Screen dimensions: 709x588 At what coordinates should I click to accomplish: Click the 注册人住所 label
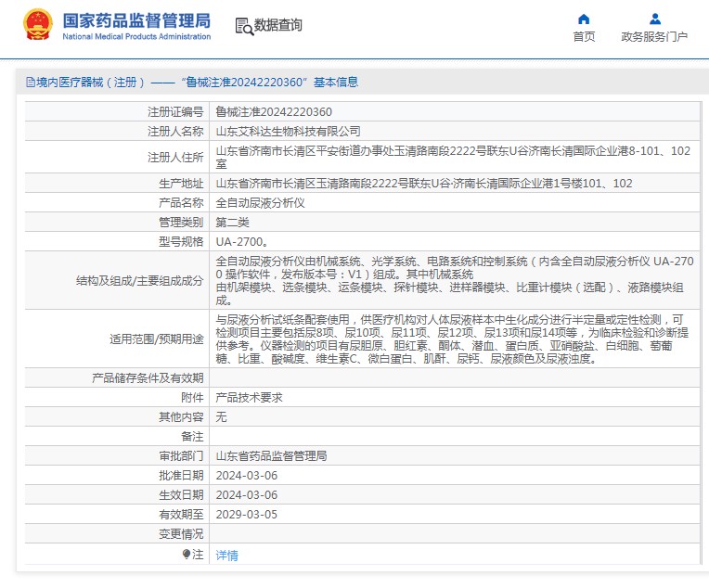(175, 157)
